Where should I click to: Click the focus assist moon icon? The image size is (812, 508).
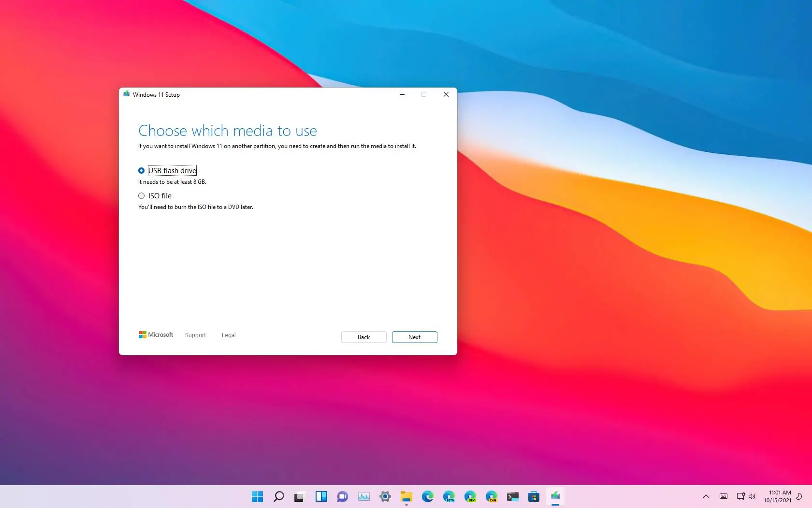(799, 496)
